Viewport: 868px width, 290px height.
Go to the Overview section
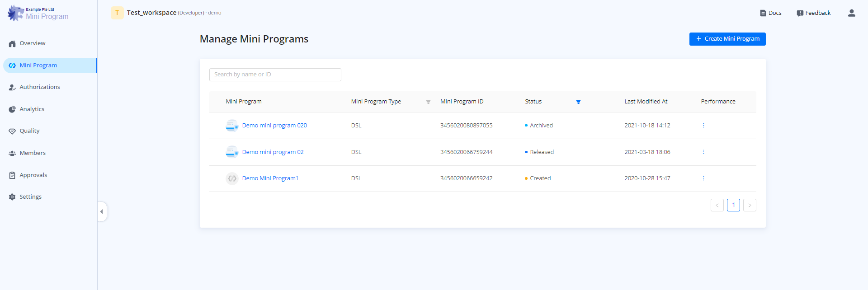point(32,43)
